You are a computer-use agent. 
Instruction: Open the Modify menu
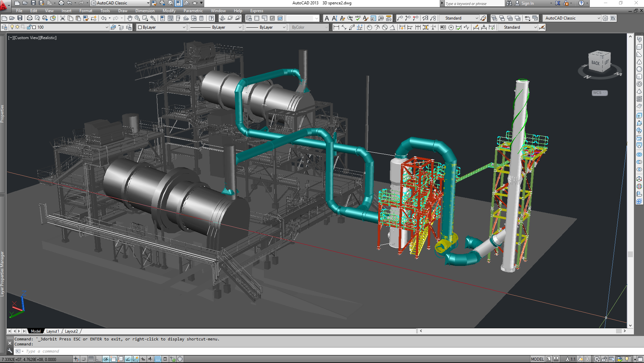tap(169, 11)
